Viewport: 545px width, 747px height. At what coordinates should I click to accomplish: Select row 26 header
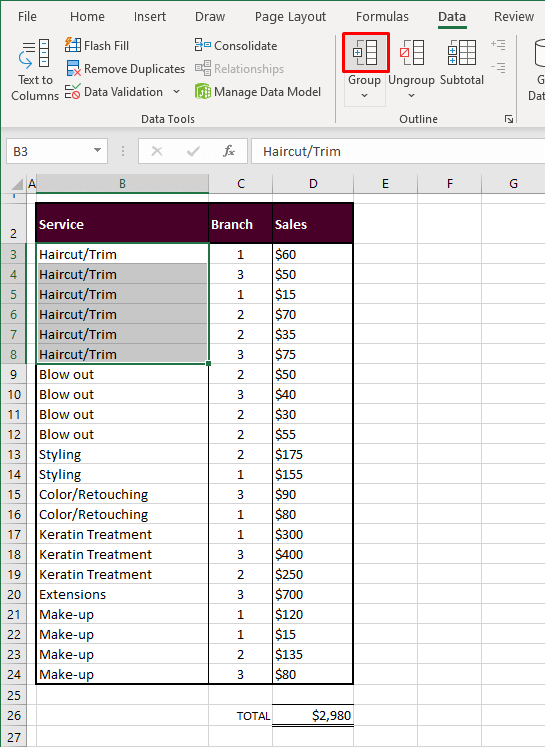(x=13, y=716)
